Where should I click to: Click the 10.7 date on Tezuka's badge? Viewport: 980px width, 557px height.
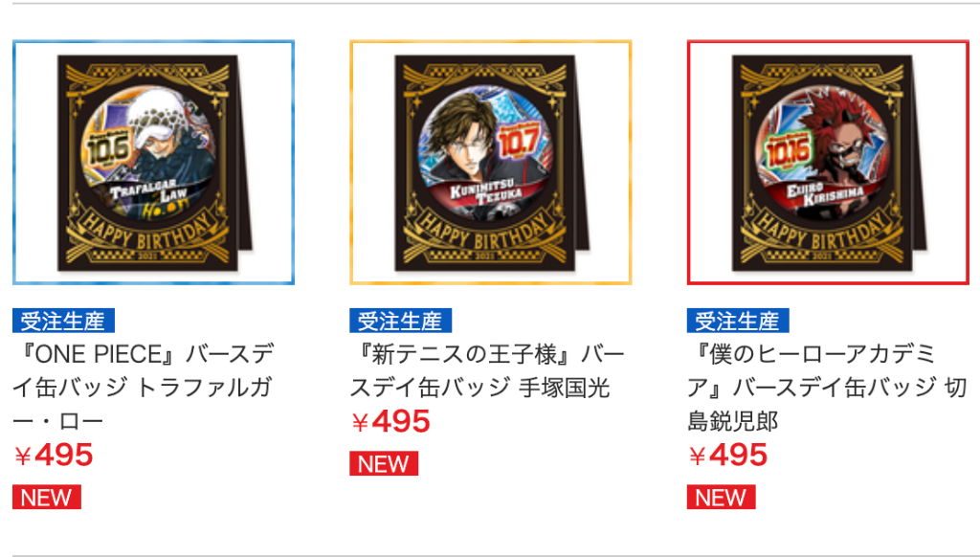[518, 144]
